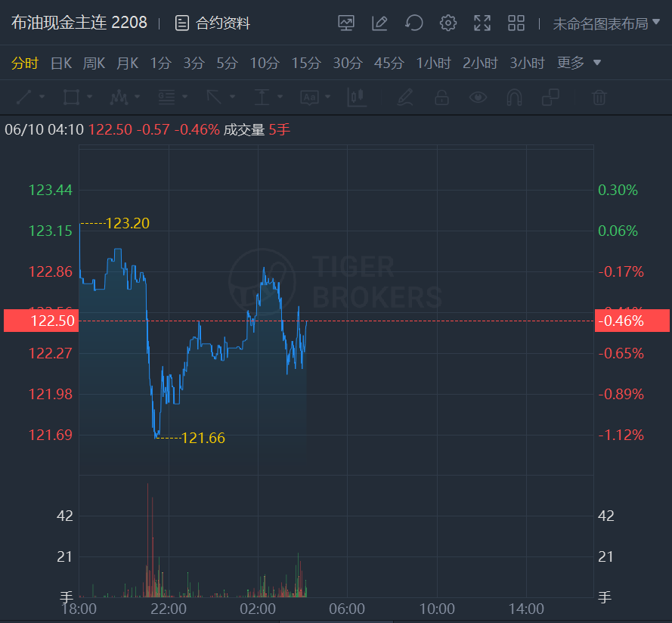Viewport: 672px width, 623px height.
Task: Toggle the magnet snap mode
Action: click(514, 97)
